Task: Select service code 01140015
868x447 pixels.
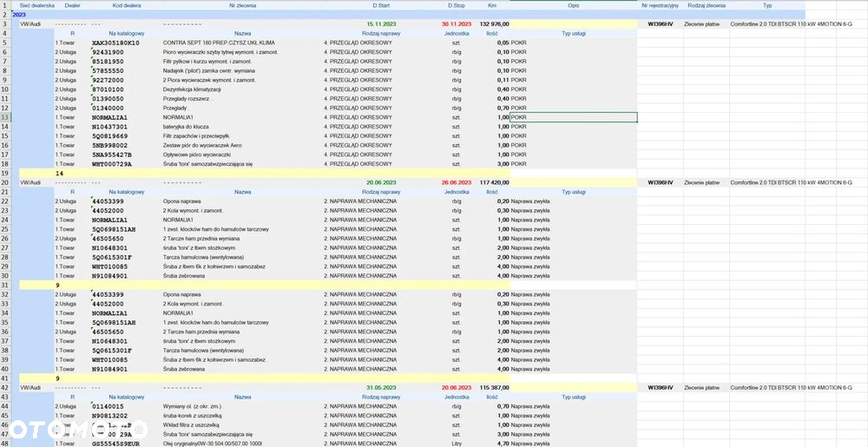Action: pyautogui.click(x=108, y=406)
